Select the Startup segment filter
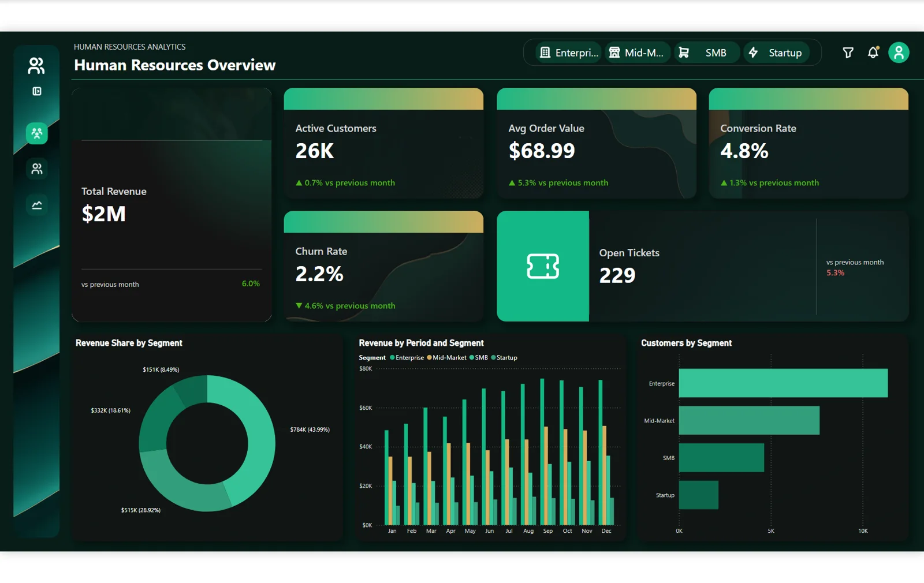 [x=776, y=53]
